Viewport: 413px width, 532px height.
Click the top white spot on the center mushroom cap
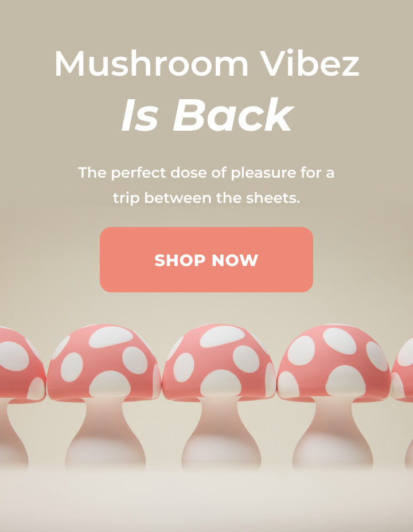223,337
